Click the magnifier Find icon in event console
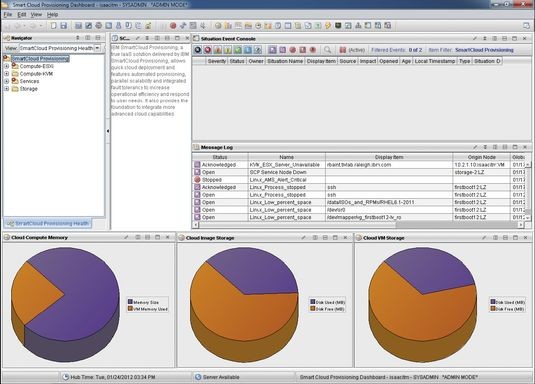 [328, 50]
